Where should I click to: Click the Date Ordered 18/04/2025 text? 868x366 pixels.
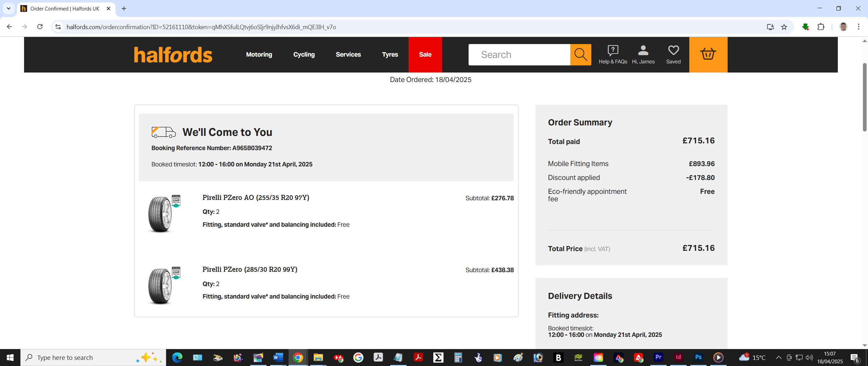point(431,80)
